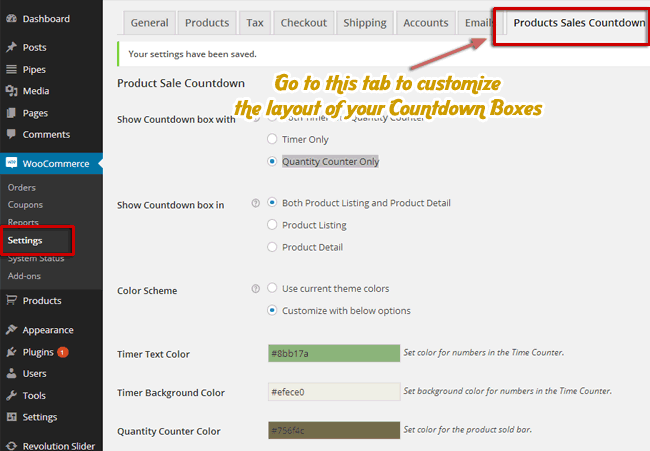The width and height of the screenshot is (650, 451).
Task: Click the Comments bubble icon
Action: pos(12,134)
